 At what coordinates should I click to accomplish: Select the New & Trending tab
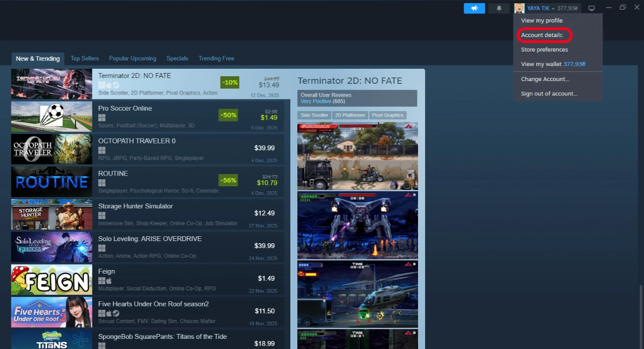tap(38, 59)
